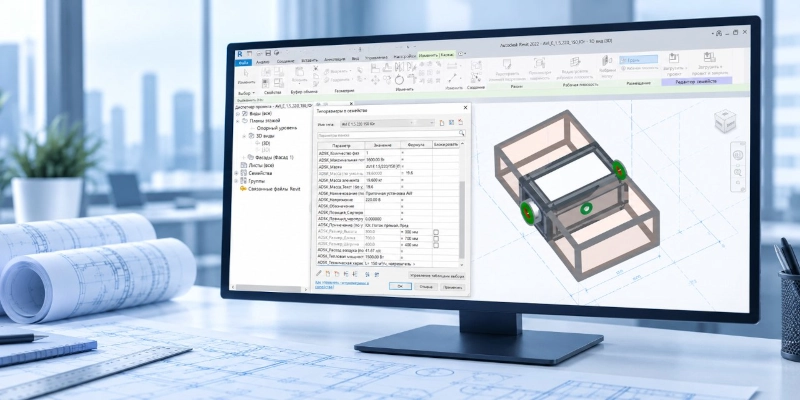Switch to the Создание ribbon tab
The image size is (800, 400).
click(x=285, y=61)
